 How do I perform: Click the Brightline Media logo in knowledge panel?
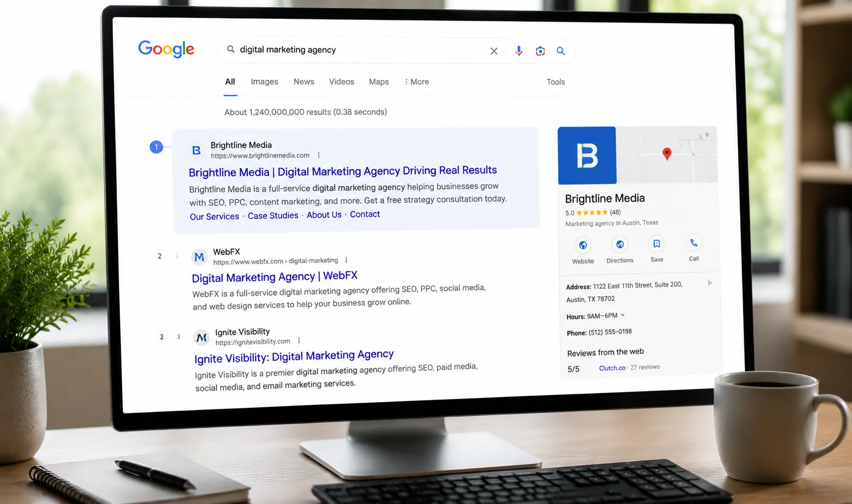tap(587, 156)
